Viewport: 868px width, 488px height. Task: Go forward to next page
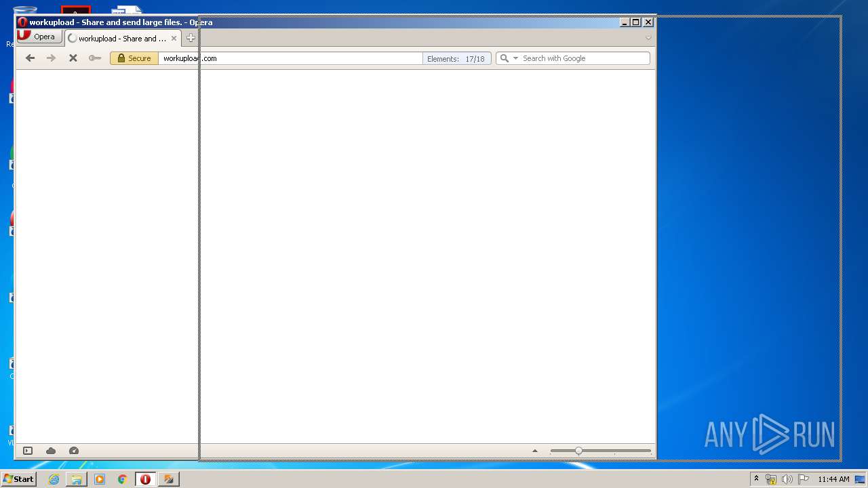point(51,58)
